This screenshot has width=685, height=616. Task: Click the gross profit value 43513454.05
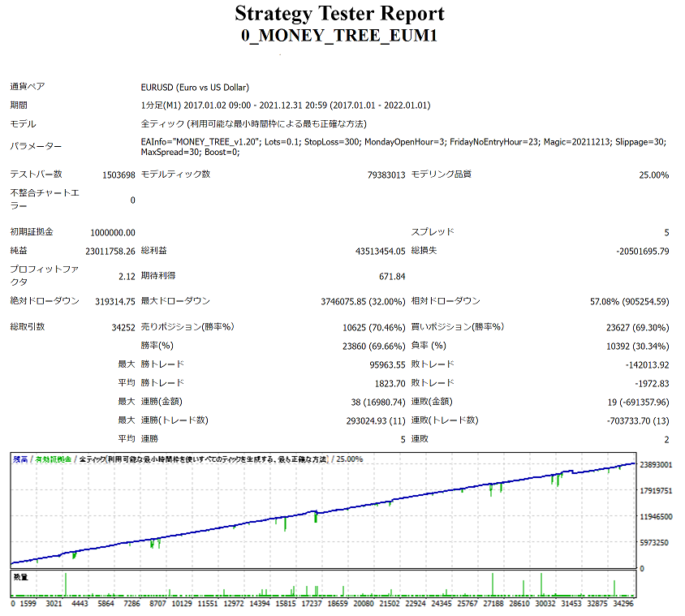(x=381, y=252)
